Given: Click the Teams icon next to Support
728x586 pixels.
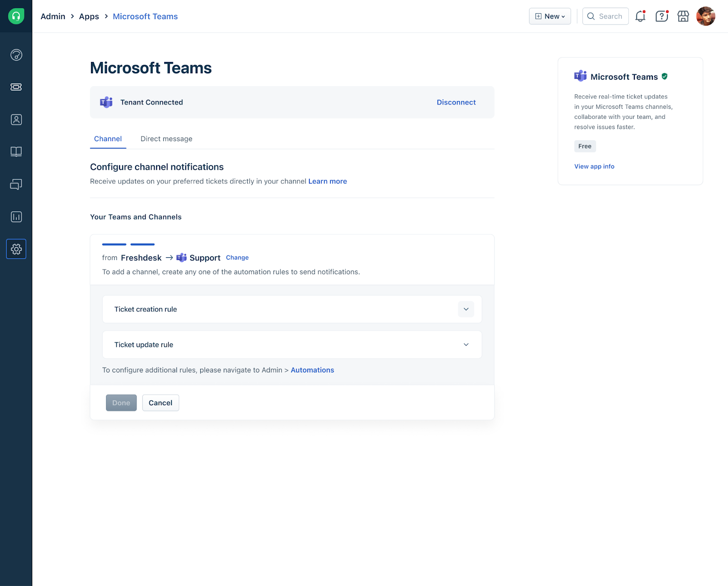Looking at the screenshot, I should click(x=182, y=258).
